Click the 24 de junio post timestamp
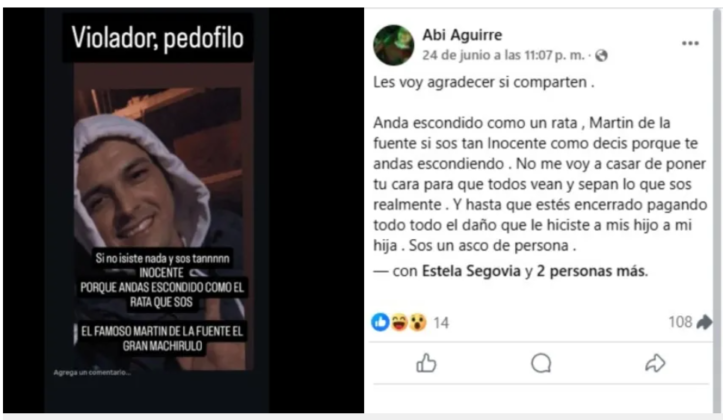This screenshot has height=420, width=723. tap(504, 55)
